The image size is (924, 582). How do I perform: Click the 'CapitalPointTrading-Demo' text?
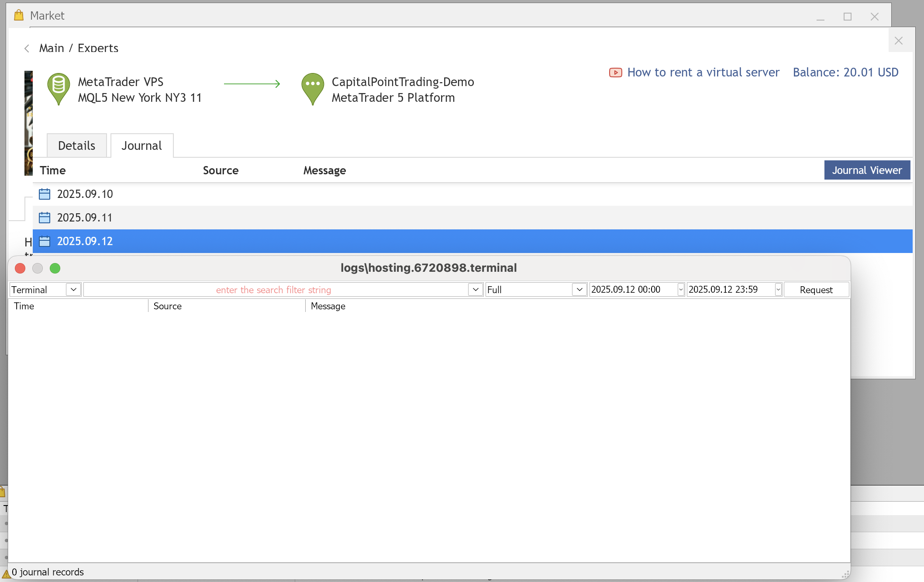[403, 82]
